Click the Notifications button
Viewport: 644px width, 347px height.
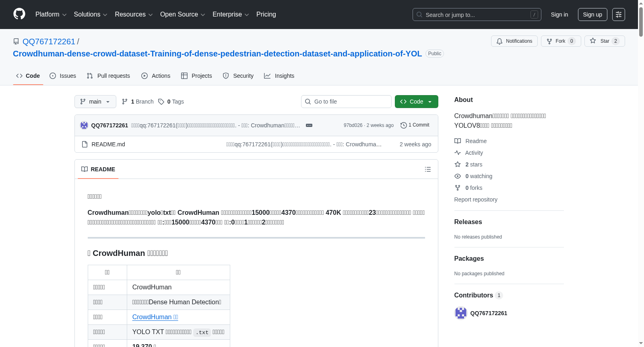point(514,41)
